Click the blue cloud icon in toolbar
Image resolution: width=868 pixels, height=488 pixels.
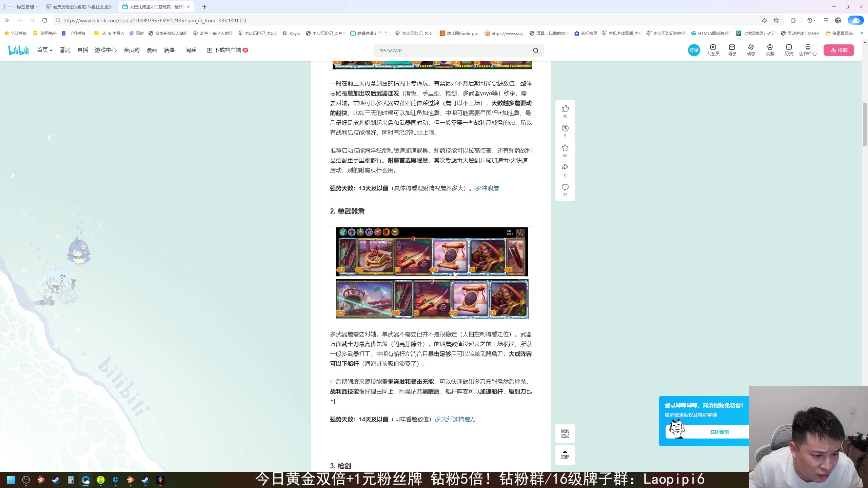(x=855, y=20)
